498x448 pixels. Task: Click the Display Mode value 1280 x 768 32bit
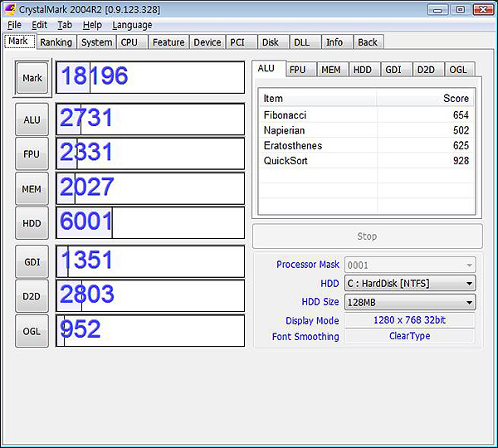pos(409,320)
